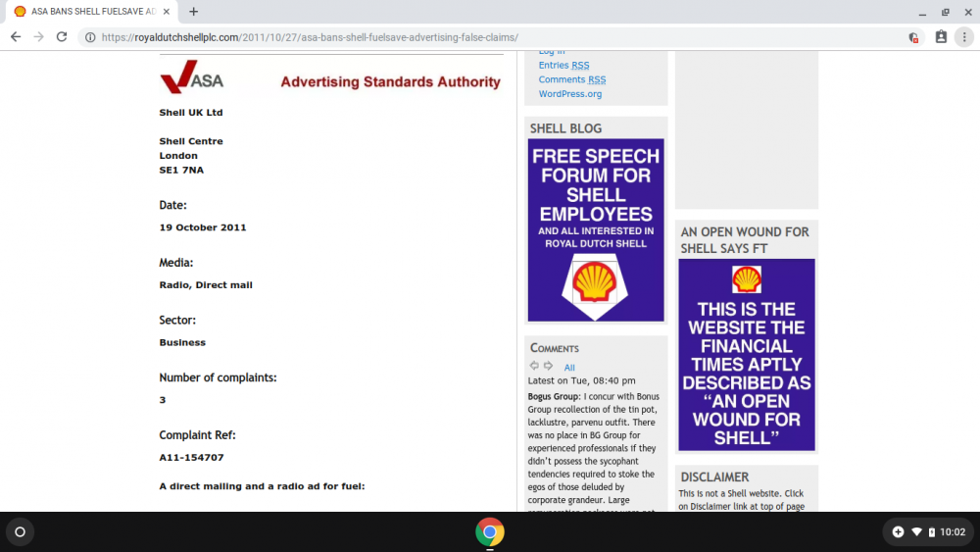
Task: Click the 'Bogus Group:' comment author
Action: pyautogui.click(x=554, y=396)
